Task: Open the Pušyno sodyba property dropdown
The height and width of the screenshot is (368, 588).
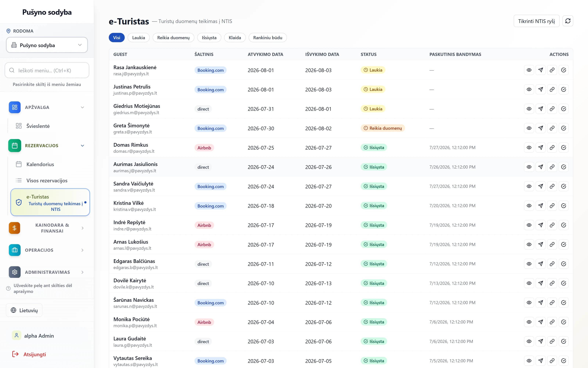Action: click(47, 45)
